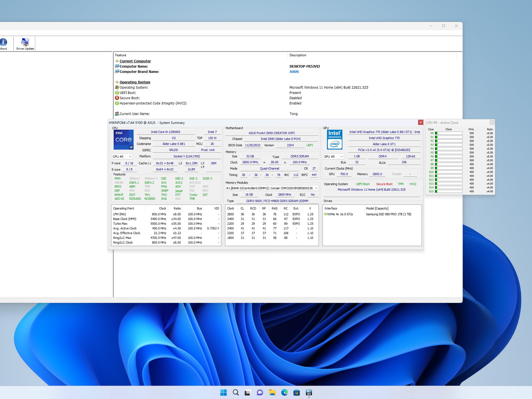Click the HVCI indicator in System Summary
The width and height of the screenshot is (532, 399).
pos(413,184)
